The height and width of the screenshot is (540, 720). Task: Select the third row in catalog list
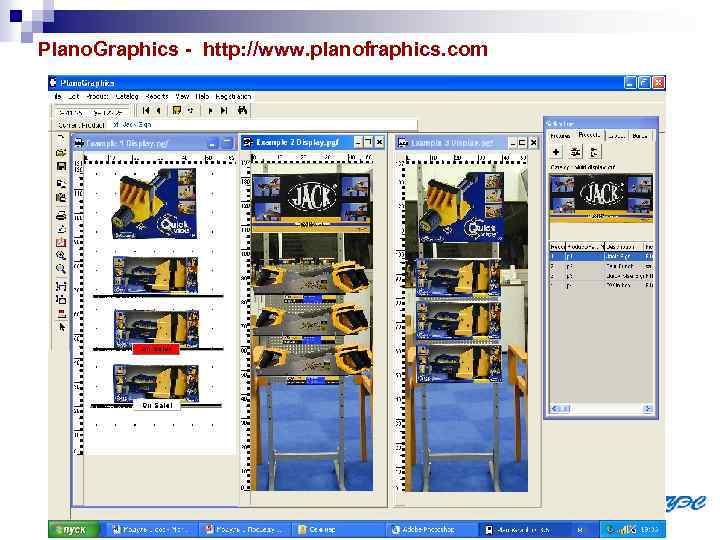pyautogui.click(x=601, y=276)
